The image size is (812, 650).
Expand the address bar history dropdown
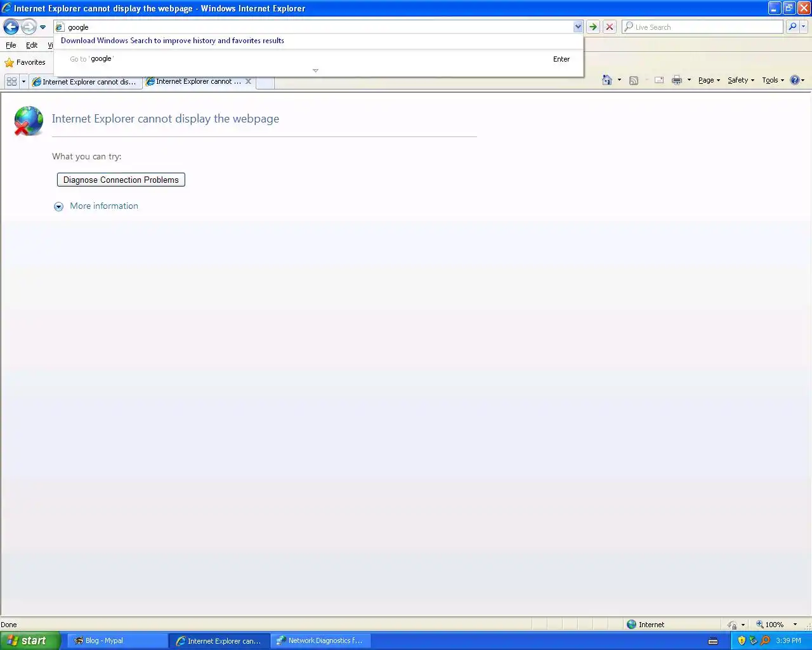point(577,27)
